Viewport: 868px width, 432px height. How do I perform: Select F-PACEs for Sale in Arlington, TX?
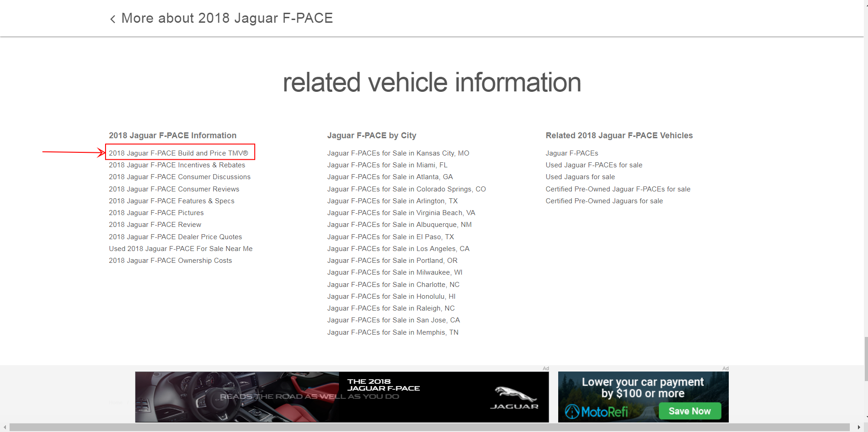(392, 201)
